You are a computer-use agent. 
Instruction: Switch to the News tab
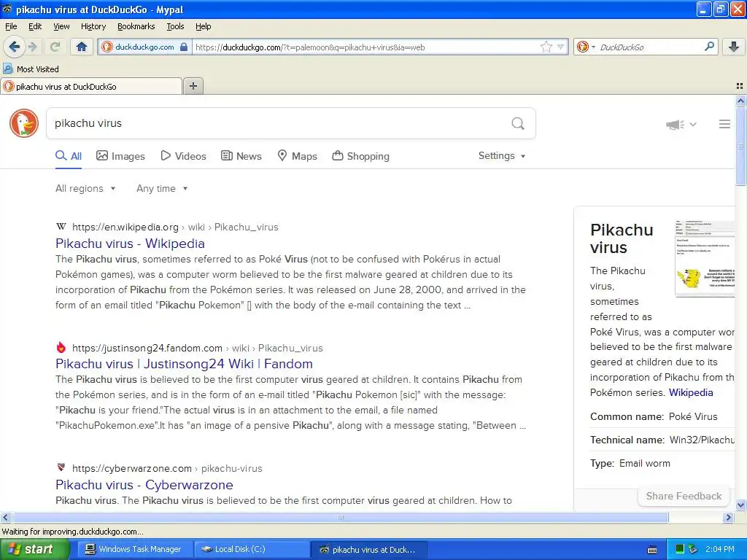pyautogui.click(x=241, y=156)
